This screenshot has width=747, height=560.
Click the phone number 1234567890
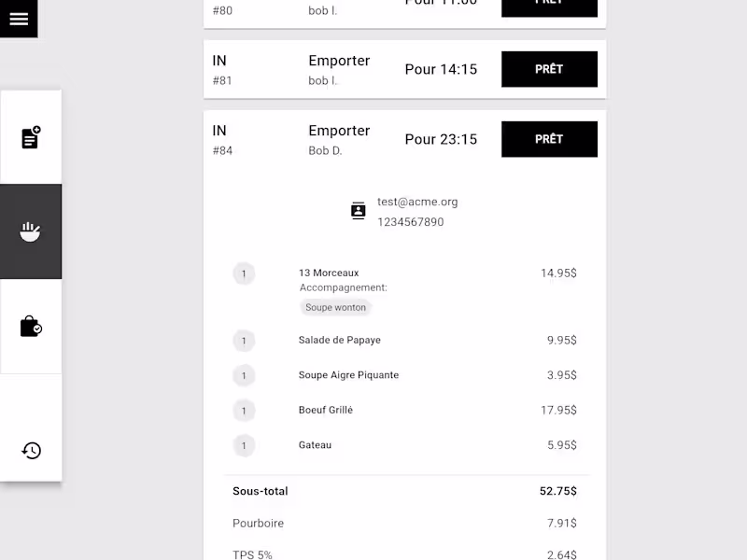411,222
